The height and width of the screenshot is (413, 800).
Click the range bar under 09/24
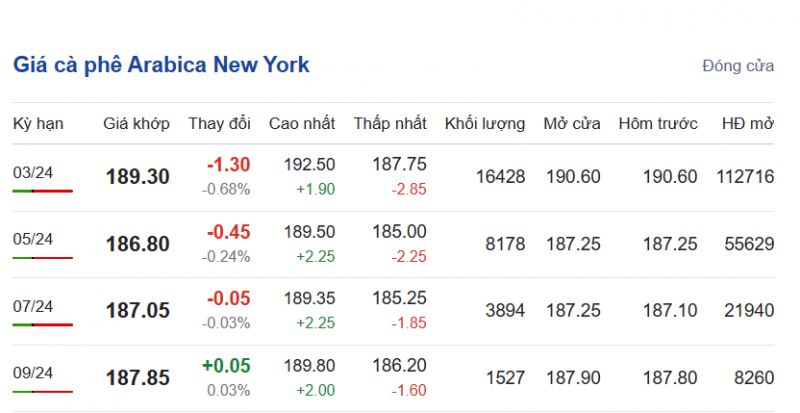tap(43, 391)
